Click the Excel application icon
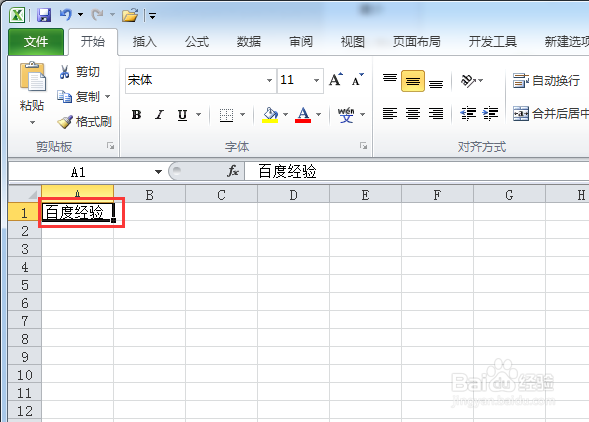 coord(17,15)
